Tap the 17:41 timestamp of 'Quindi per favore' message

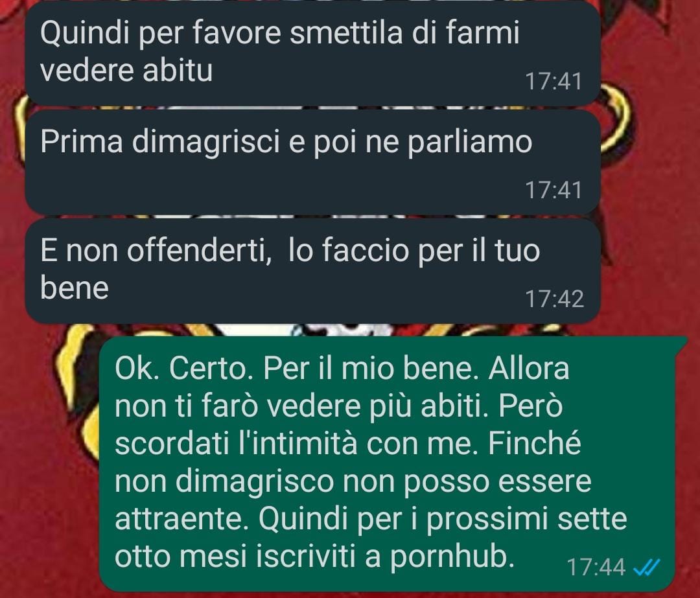point(554,81)
